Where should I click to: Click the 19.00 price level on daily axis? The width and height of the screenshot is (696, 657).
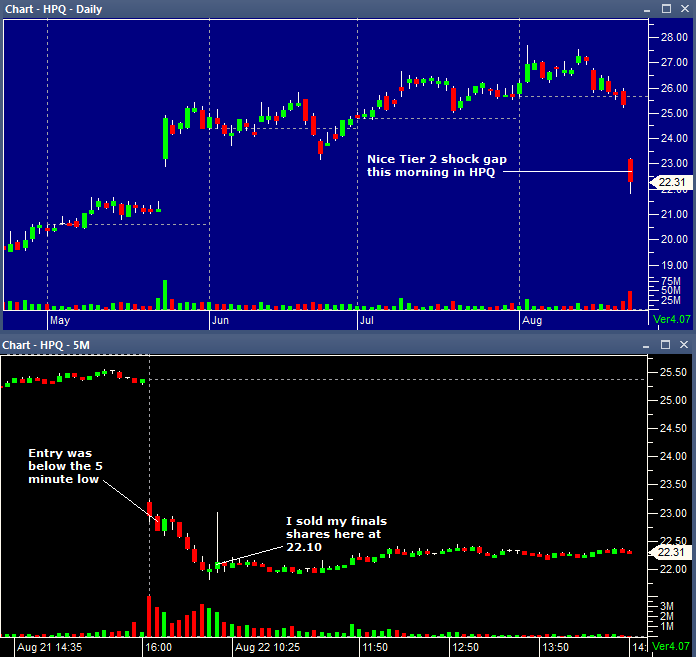[x=674, y=265]
